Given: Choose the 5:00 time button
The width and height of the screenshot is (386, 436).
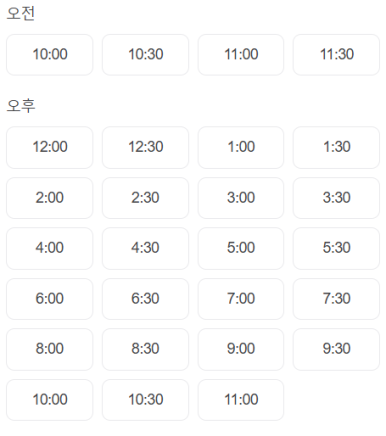Looking at the screenshot, I should pyautogui.click(x=241, y=248).
